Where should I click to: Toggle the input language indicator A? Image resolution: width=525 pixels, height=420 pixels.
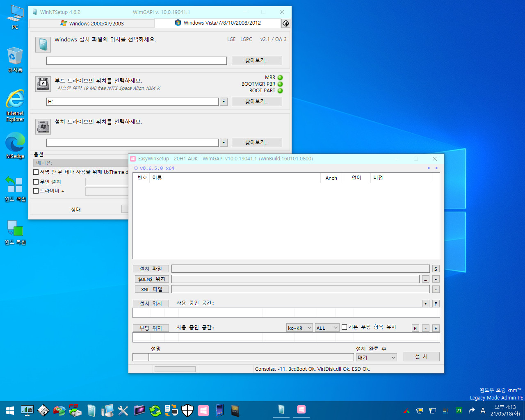click(x=483, y=411)
